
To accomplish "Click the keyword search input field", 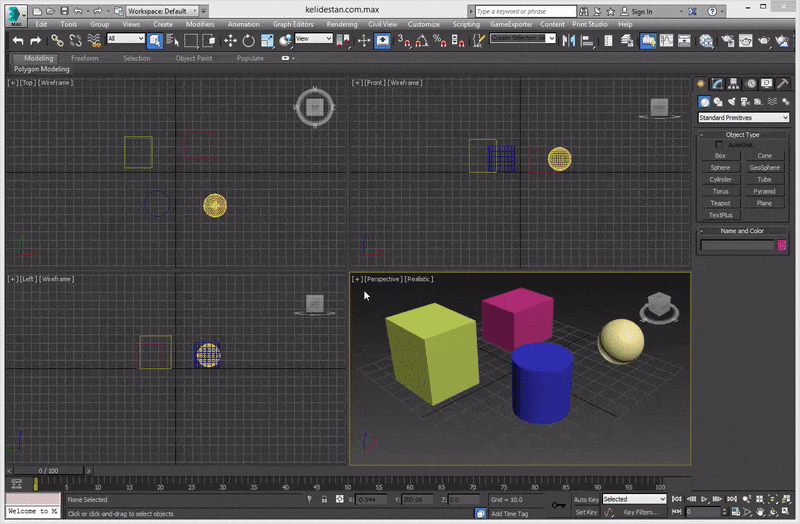I will coord(526,11).
